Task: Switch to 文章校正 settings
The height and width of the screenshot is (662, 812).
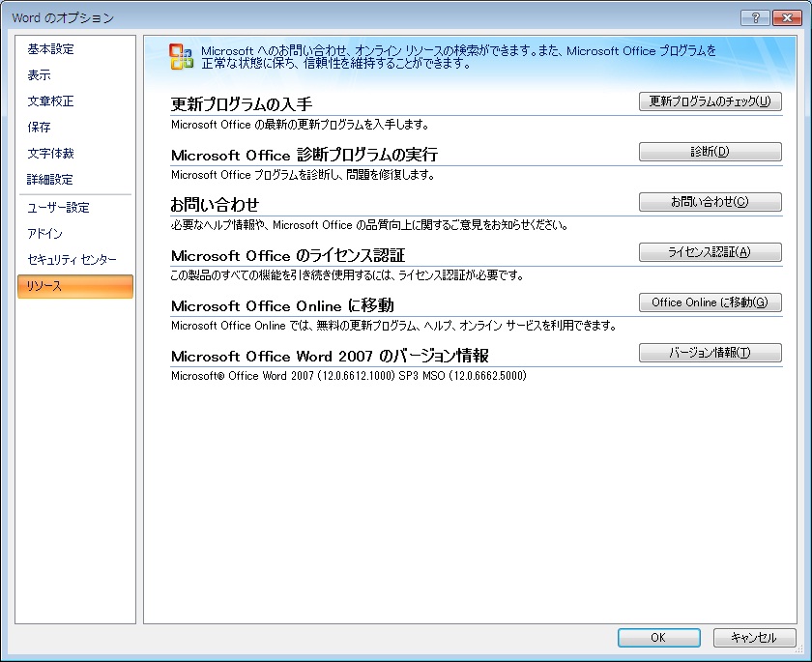Action: coord(50,101)
